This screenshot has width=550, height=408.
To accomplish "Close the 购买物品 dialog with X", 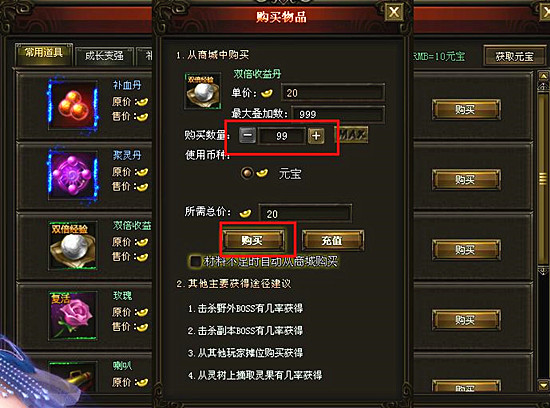I will click(x=394, y=13).
